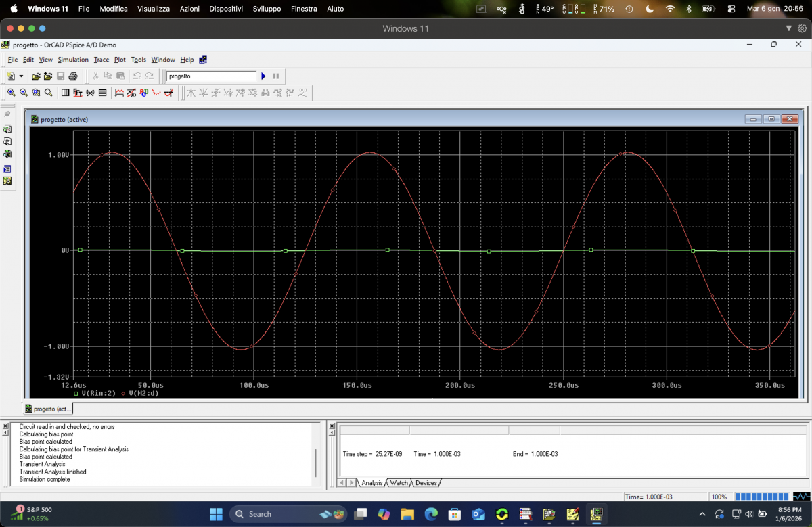Screen dimensions: 812x527
Task: Toggle the Log X Axis icon
Action: tap(66, 93)
